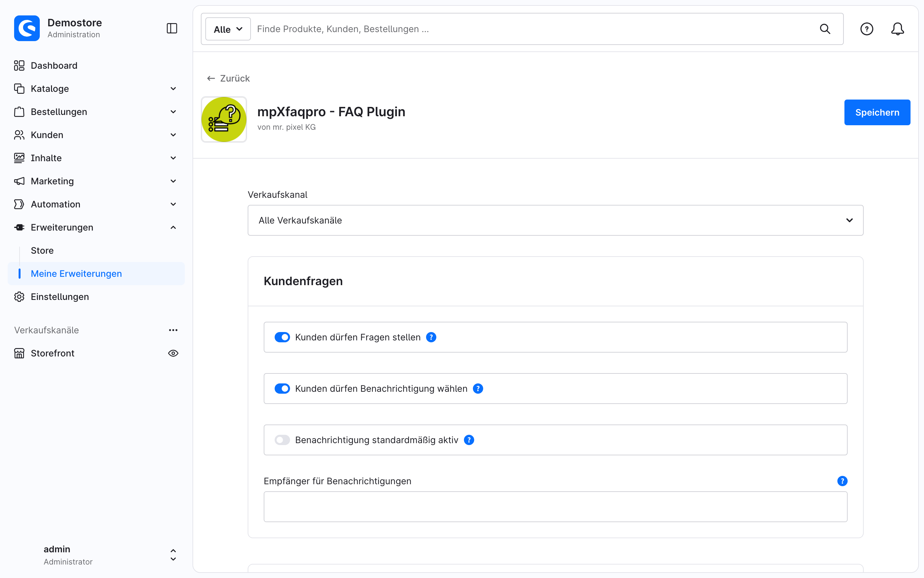Show help for Empfänger für Benachrichtigungen
Viewport: 924px width, 578px height.
click(x=842, y=481)
